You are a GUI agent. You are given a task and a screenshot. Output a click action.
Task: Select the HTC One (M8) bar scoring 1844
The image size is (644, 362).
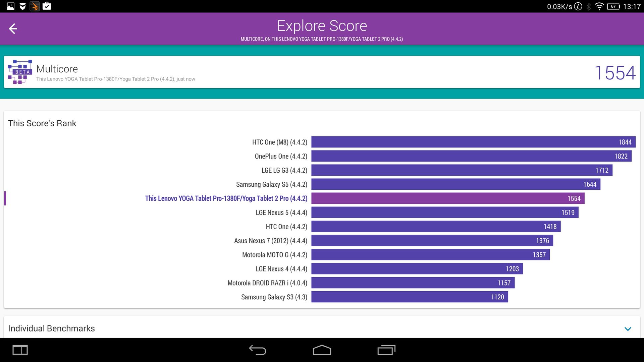point(473,142)
